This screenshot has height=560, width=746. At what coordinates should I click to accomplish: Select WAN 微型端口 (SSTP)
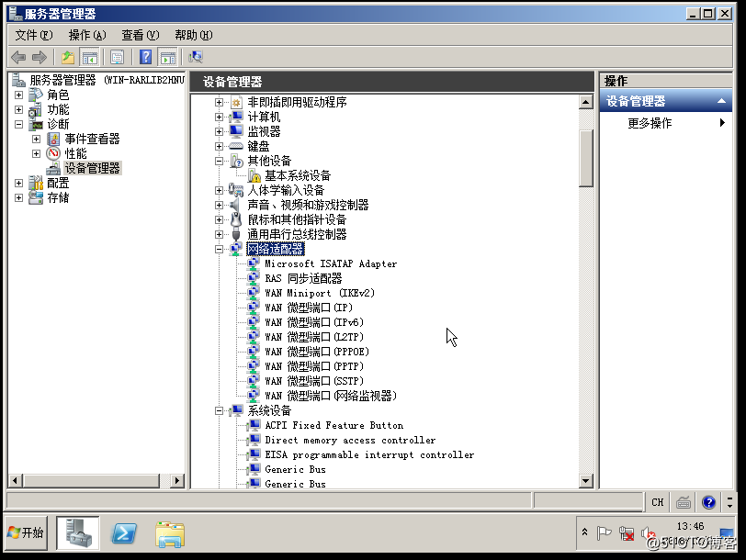(x=314, y=381)
